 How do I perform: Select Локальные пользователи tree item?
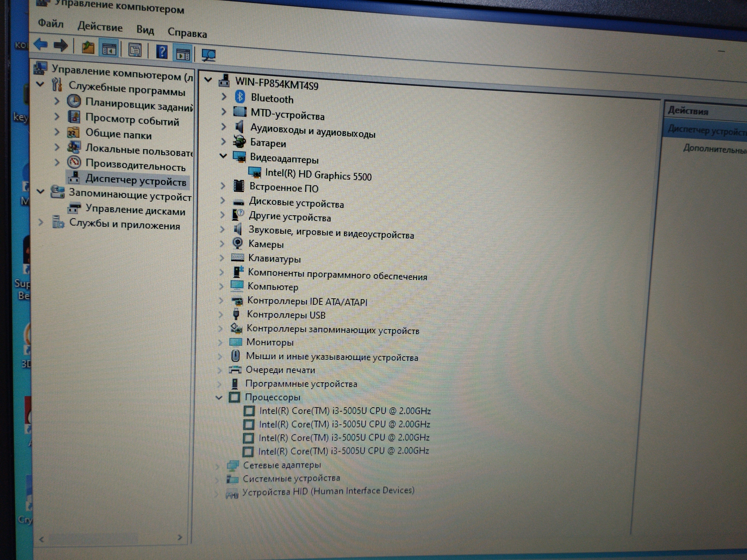tap(139, 150)
